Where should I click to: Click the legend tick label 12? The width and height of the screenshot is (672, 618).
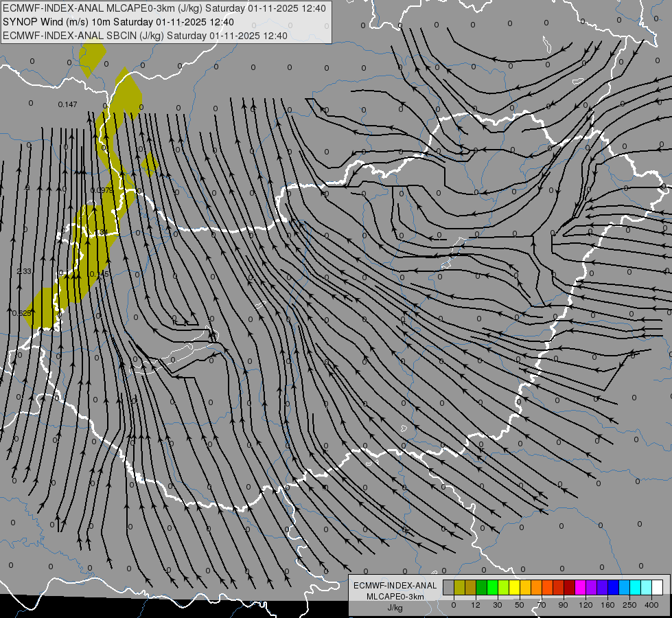pos(476,605)
